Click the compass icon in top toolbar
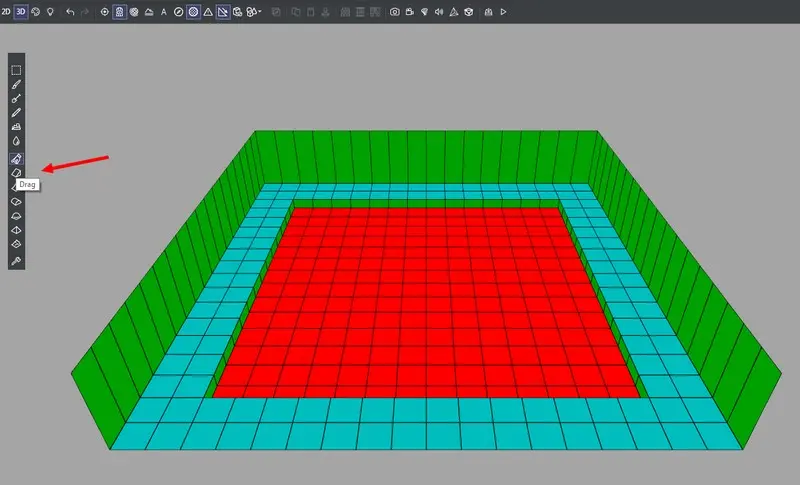Image resolution: width=800 pixels, height=485 pixels. point(178,12)
